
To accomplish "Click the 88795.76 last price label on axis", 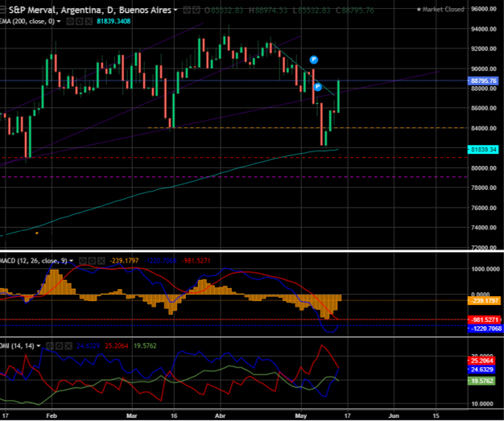I will pyautogui.click(x=483, y=80).
